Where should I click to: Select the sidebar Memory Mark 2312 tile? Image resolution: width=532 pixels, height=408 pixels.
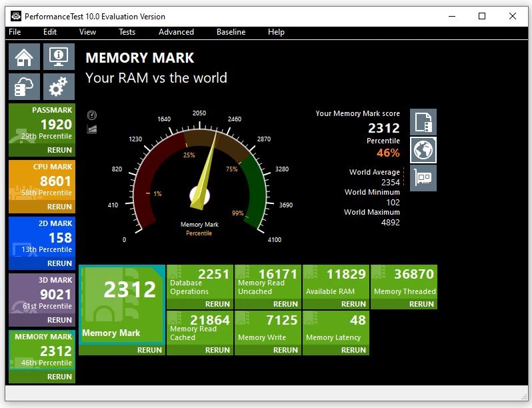pyautogui.click(x=42, y=351)
